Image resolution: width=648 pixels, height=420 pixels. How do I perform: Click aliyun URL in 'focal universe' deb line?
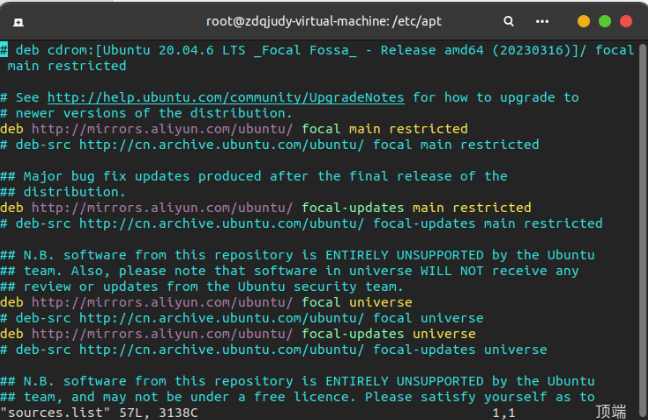pos(162,303)
